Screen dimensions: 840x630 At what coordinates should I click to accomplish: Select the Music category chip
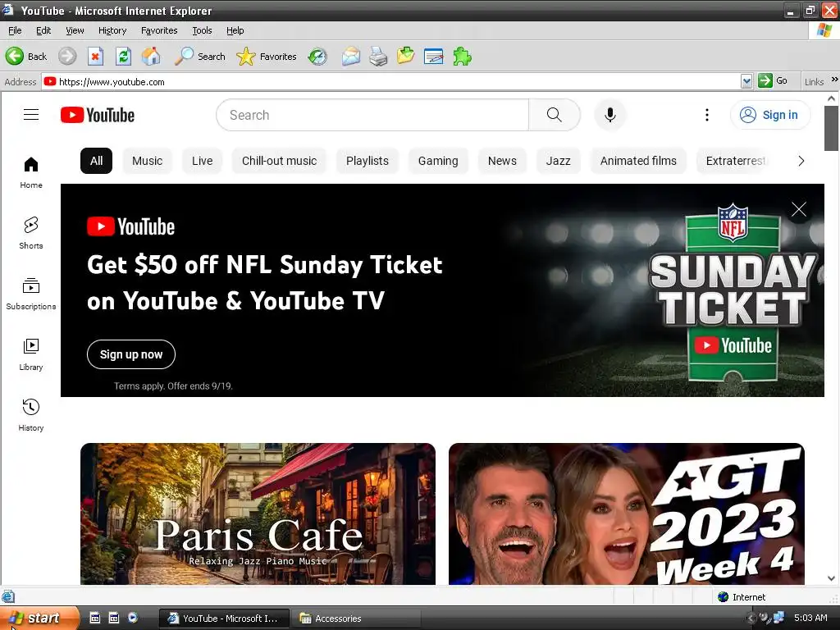point(148,161)
